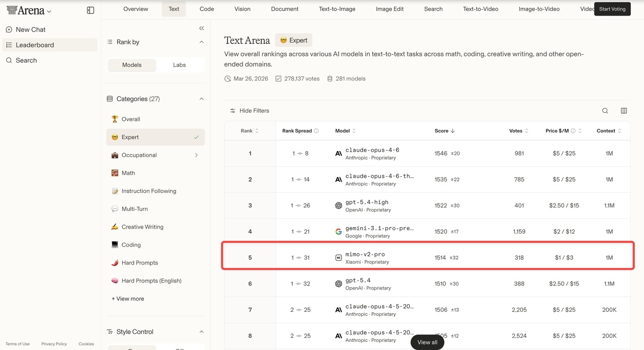The image size is (644, 350).
Task: Toggle the sidebar panel icon
Action: pyautogui.click(x=91, y=10)
